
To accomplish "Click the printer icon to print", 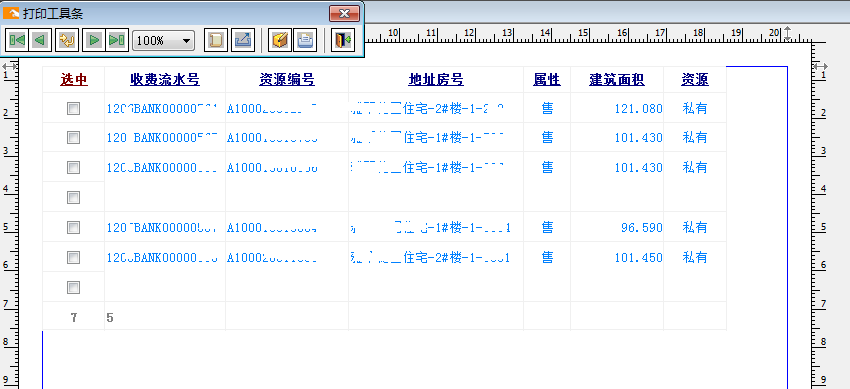I will point(305,40).
